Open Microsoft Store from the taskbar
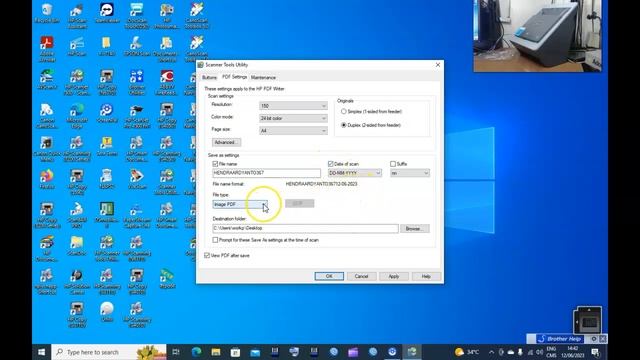Viewport: 640px width, 360px height. 236,352
